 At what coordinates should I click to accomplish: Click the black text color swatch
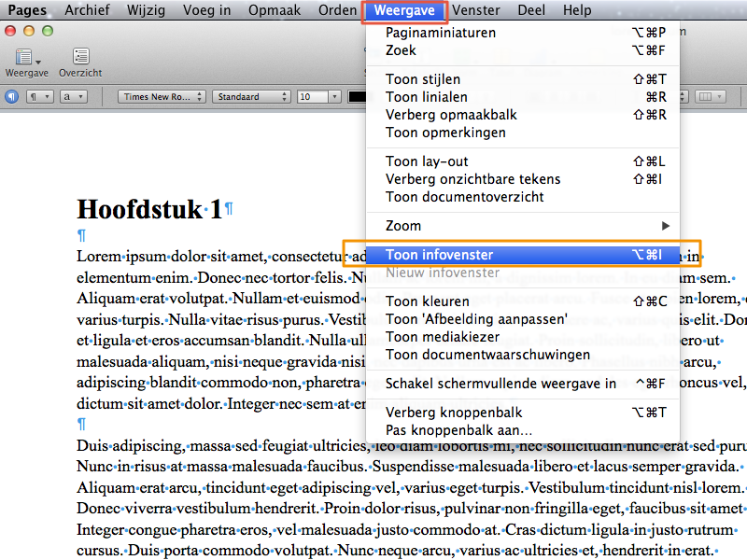point(357,97)
